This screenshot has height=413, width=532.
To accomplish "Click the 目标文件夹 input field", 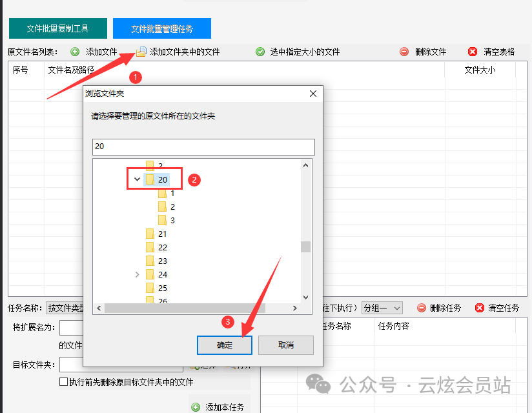I will (121, 365).
